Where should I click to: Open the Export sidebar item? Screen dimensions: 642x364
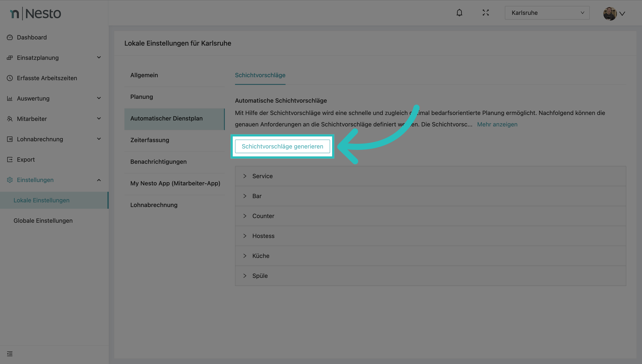pyautogui.click(x=26, y=160)
